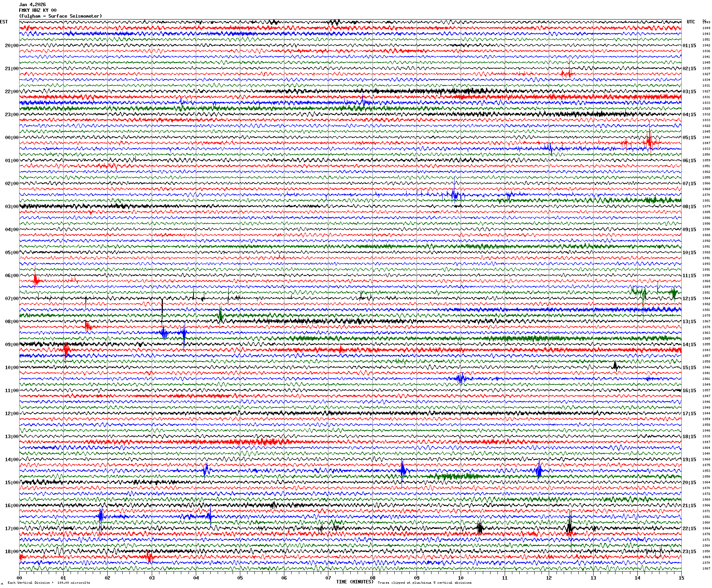
Task: Select the 18:00 EST row label
Action: coord(11,552)
